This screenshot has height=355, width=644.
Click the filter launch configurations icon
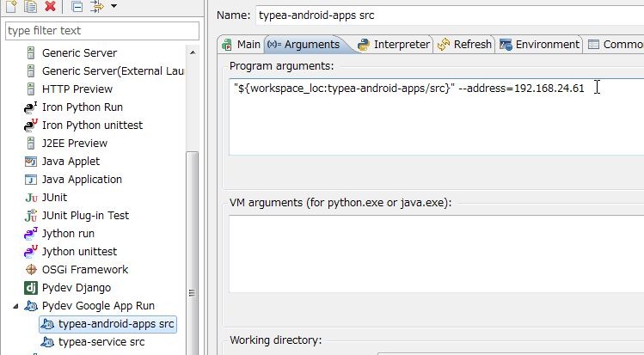pyautogui.click(x=96, y=7)
